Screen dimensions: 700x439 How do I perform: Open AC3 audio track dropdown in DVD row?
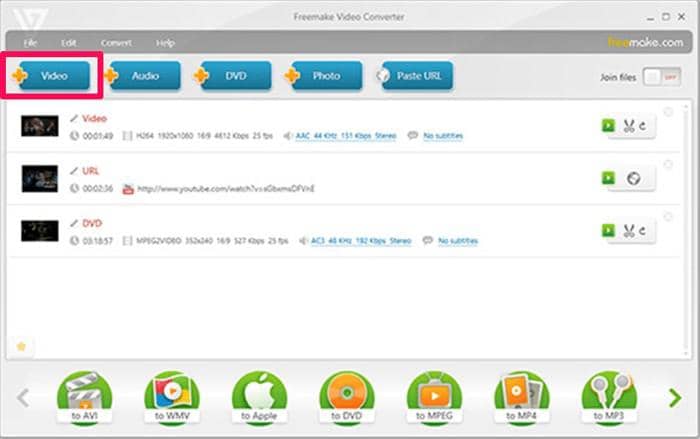[x=361, y=241]
